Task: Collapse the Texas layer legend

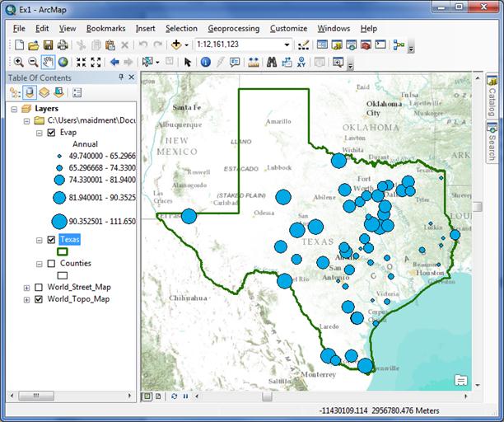Action: point(40,240)
